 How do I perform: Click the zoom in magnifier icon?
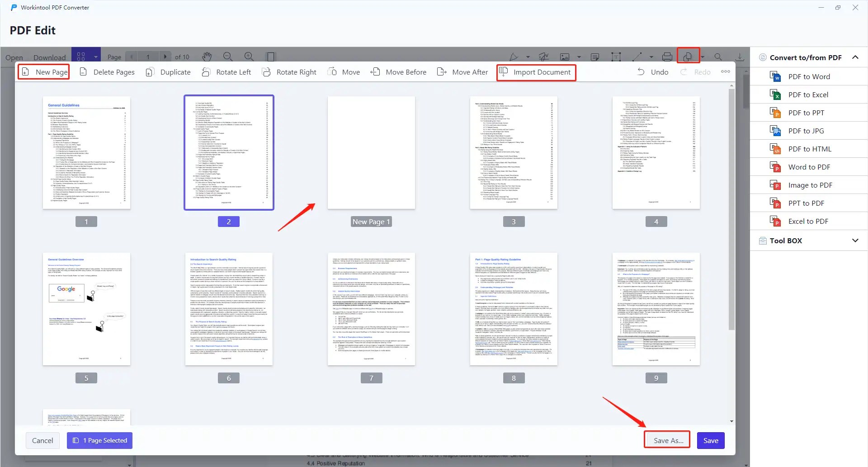[x=249, y=57]
